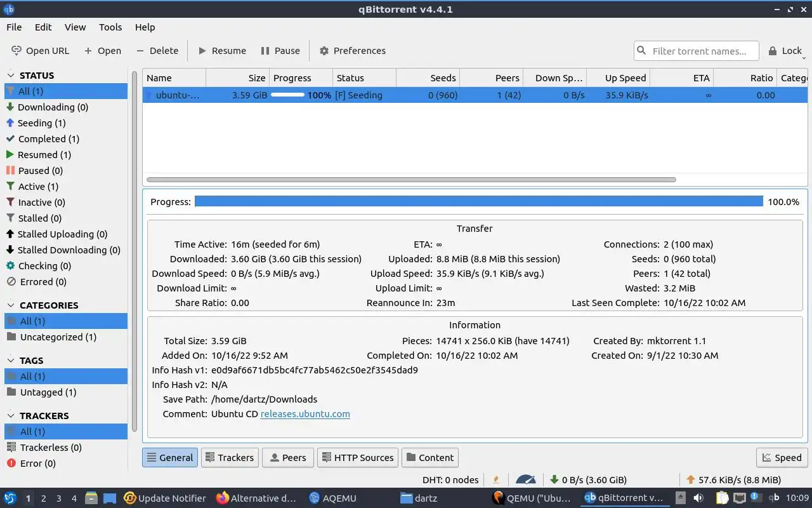Screen dimensions: 812x508
Task: Filter by Resumed (1) status
Action: pyautogui.click(x=66, y=155)
